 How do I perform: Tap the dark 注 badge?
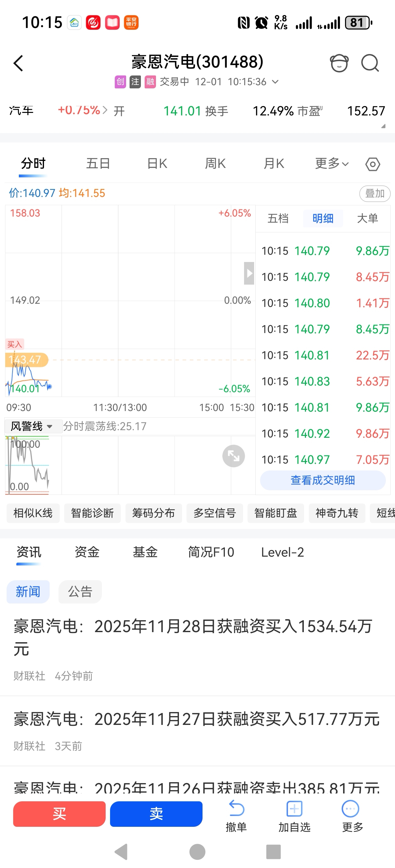pyautogui.click(x=135, y=82)
